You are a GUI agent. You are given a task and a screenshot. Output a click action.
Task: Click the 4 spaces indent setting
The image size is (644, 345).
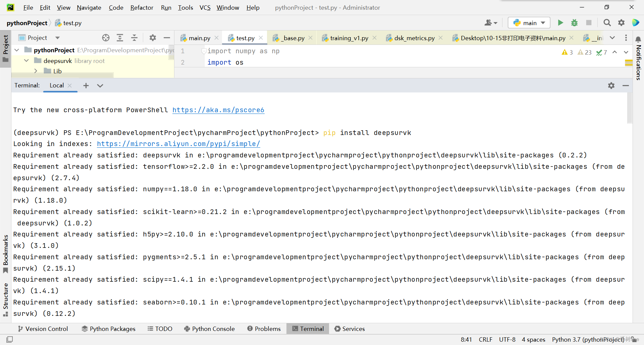click(x=533, y=339)
